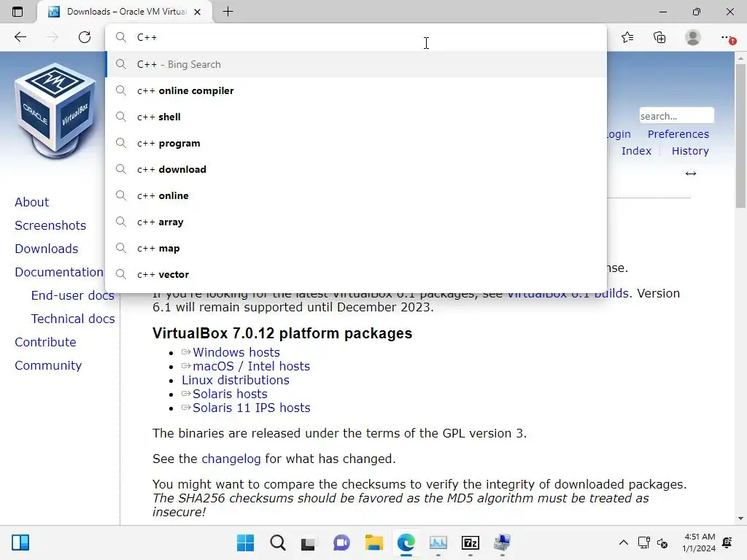Choose the 'C++ - Bing Search' suggestion
This screenshot has width=747, height=560.
[356, 64]
